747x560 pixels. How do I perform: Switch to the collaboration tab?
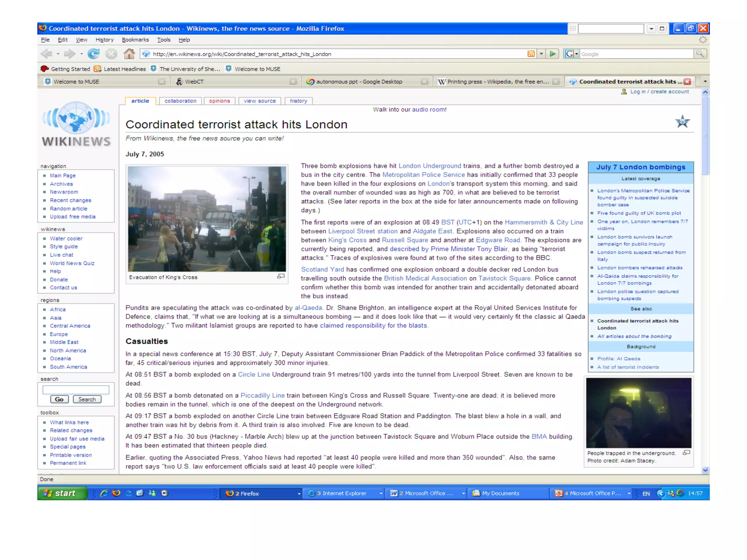tap(180, 101)
